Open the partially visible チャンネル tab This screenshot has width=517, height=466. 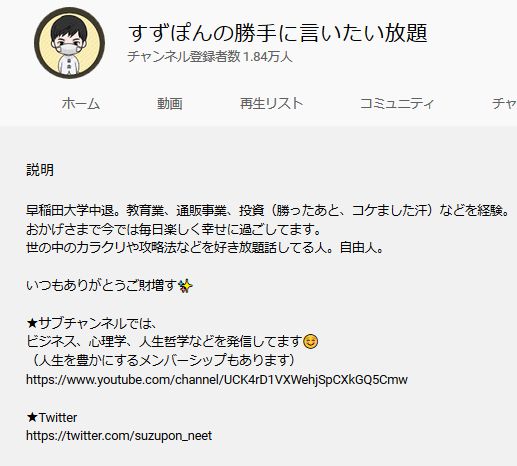(x=504, y=104)
